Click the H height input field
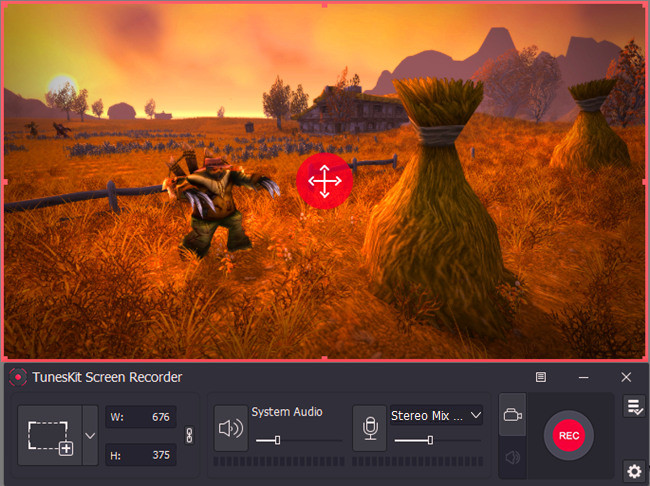Screen dimensions: 650x486 tap(141, 455)
